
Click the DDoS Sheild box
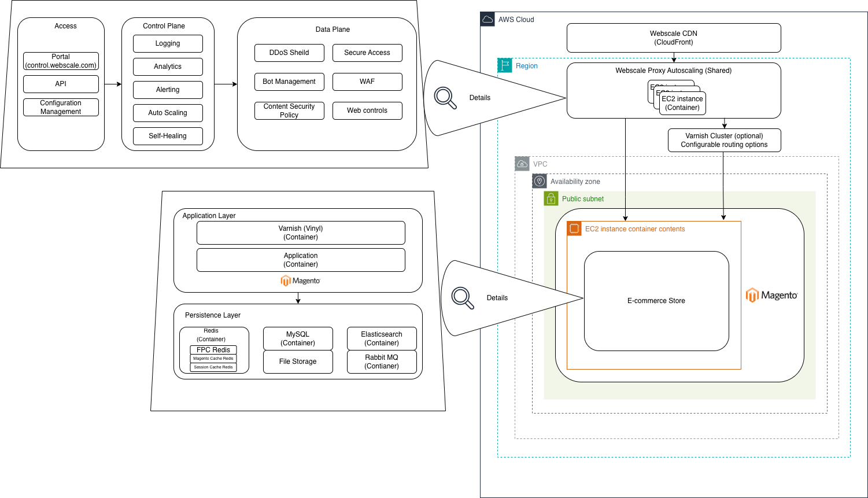(x=289, y=53)
